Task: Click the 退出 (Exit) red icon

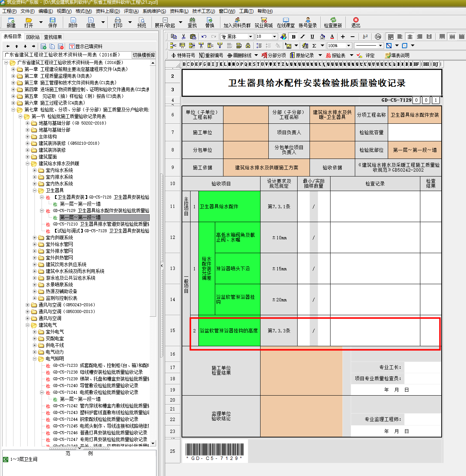Action: click(x=356, y=22)
